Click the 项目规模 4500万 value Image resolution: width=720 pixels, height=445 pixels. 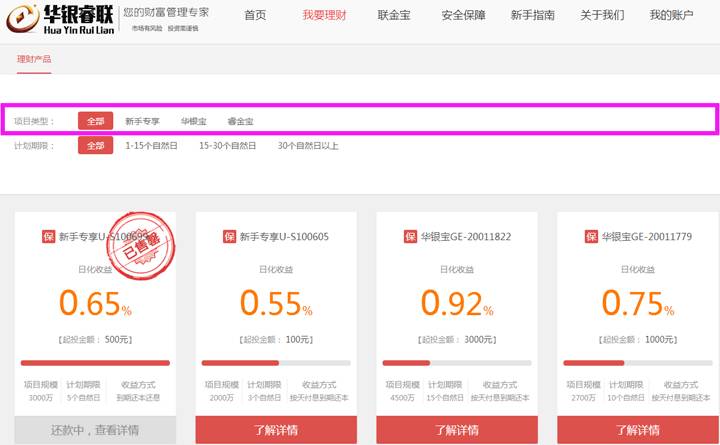point(402,398)
